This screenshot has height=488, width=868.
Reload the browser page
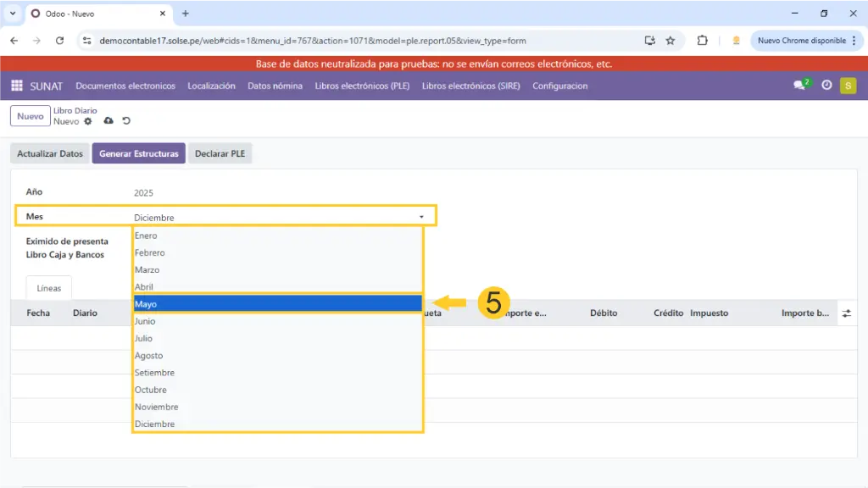tap(59, 41)
